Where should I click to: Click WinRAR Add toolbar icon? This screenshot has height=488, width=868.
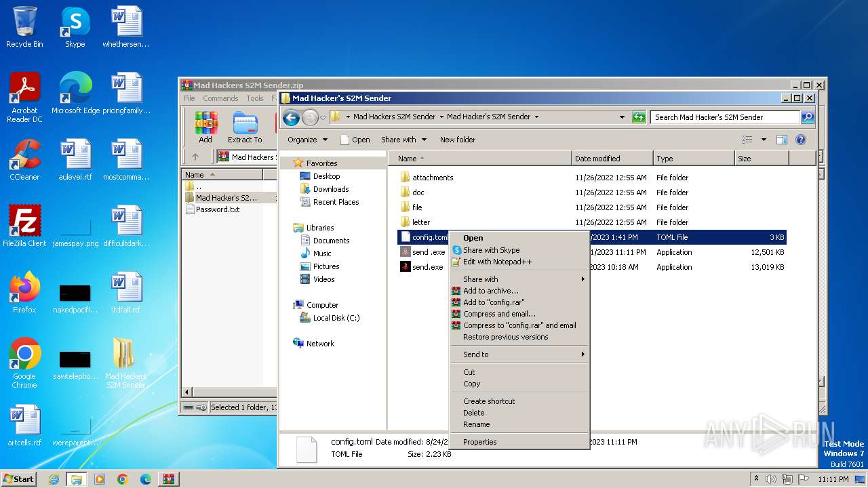pos(205,127)
